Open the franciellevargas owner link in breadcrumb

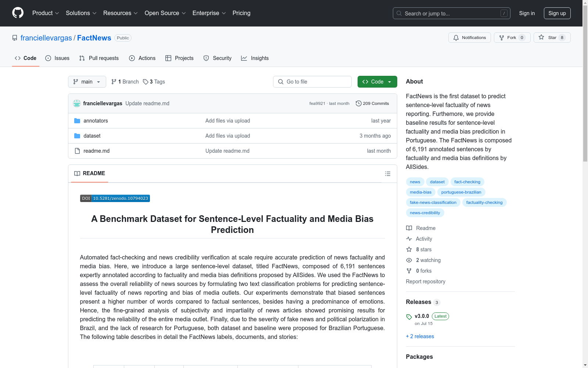tap(46, 38)
